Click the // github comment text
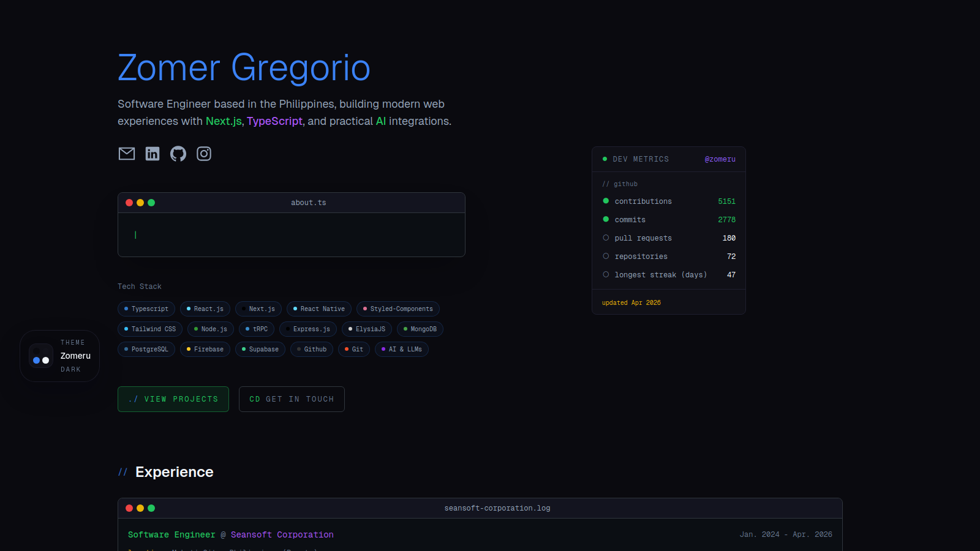980x551 pixels. tap(620, 184)
